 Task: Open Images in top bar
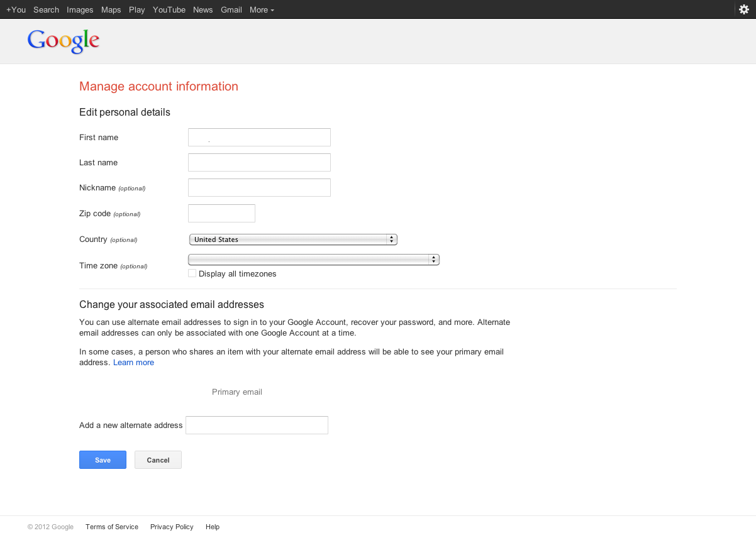click(x=80, y=9)
